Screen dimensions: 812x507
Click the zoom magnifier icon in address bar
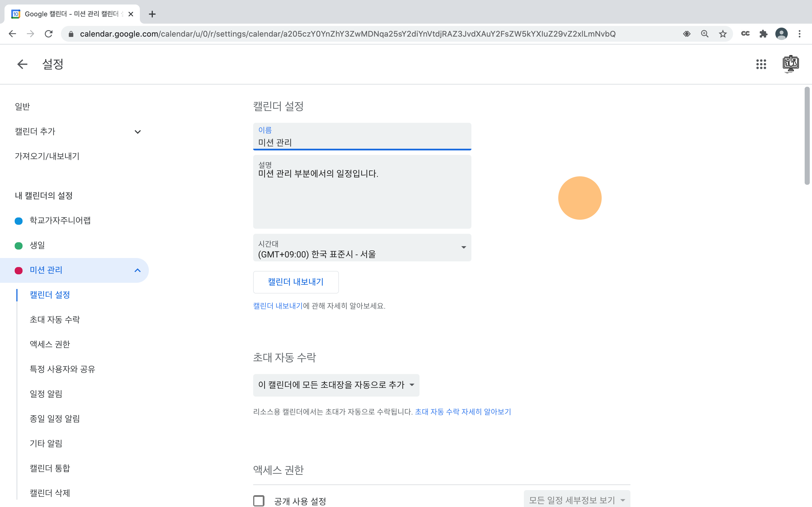(x=705, y=34)
